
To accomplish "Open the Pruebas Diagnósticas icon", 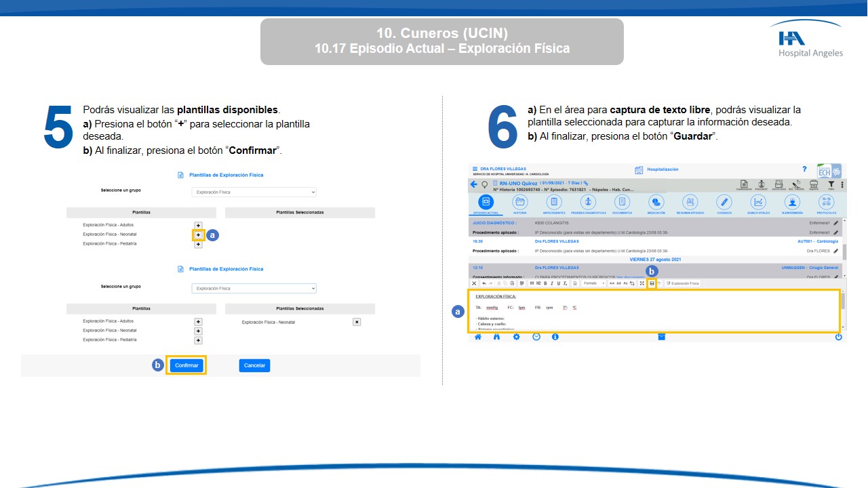I will pos(588,203).
